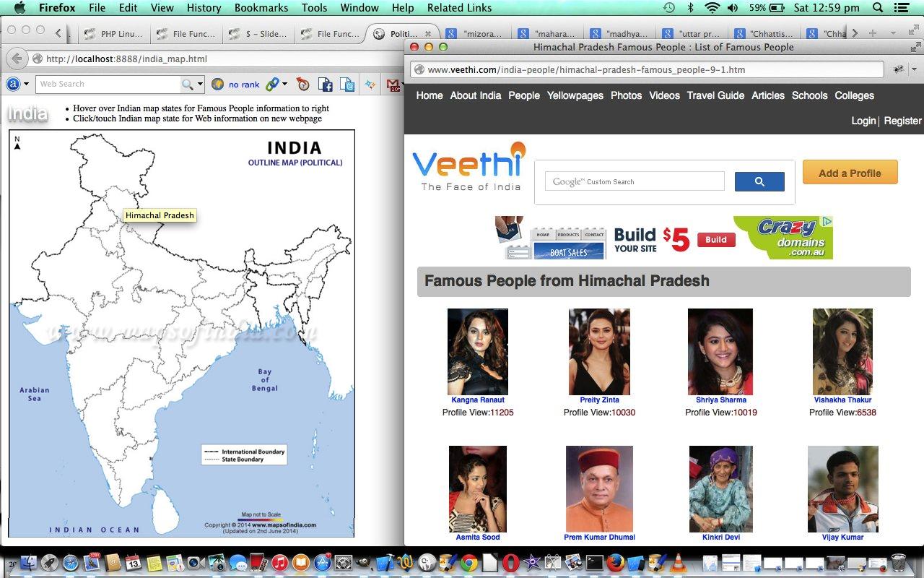Click the Veethi logo

point(469,166)
